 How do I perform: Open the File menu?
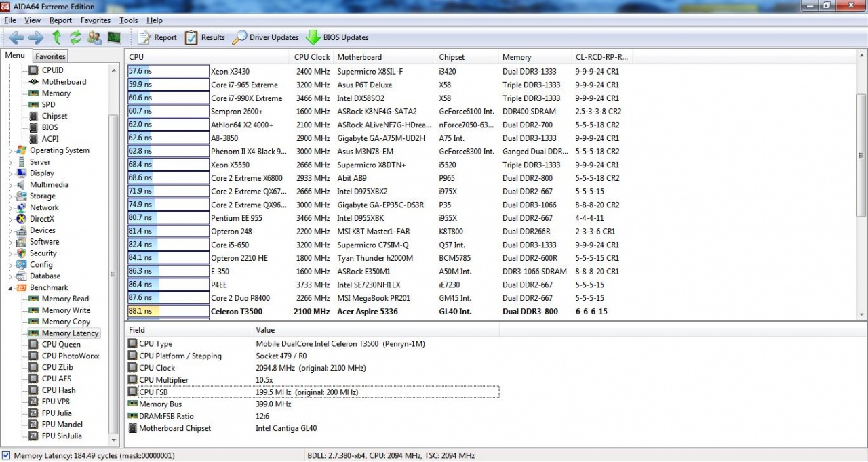(x=10, y=20)
